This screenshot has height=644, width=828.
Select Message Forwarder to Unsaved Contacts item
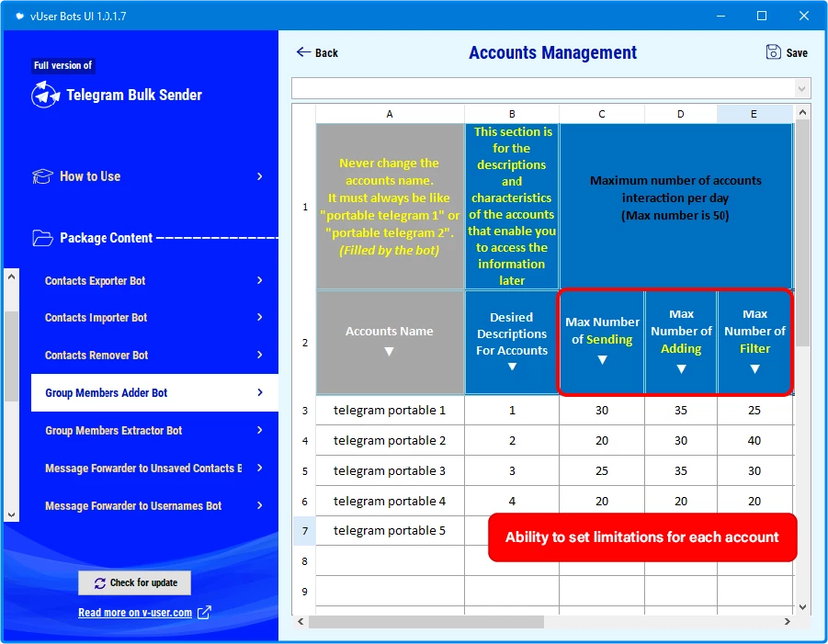click(154, 469)
